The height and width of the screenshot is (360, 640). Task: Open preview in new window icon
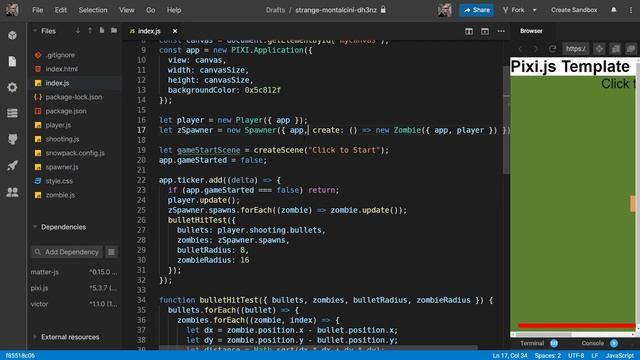coord(631,49)
